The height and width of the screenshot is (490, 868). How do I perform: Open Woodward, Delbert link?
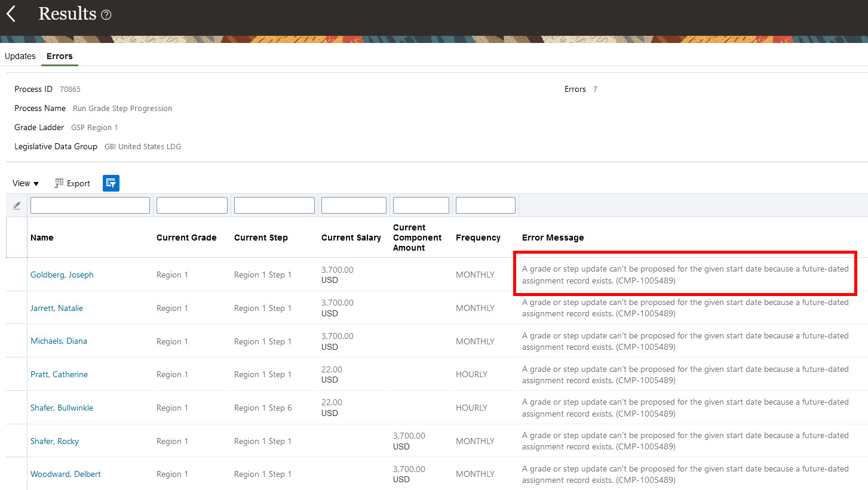point(66,474)
